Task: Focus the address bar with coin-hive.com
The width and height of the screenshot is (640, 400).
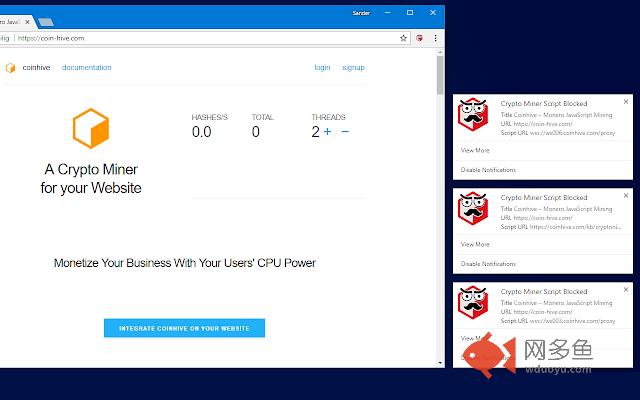Action: click(204, 38)
